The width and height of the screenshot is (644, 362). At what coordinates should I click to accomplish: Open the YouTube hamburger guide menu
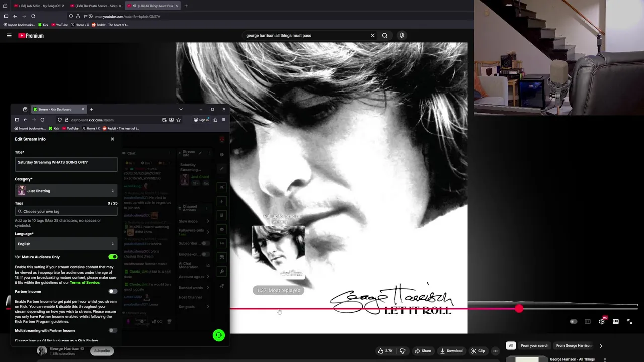click(9, 36)
